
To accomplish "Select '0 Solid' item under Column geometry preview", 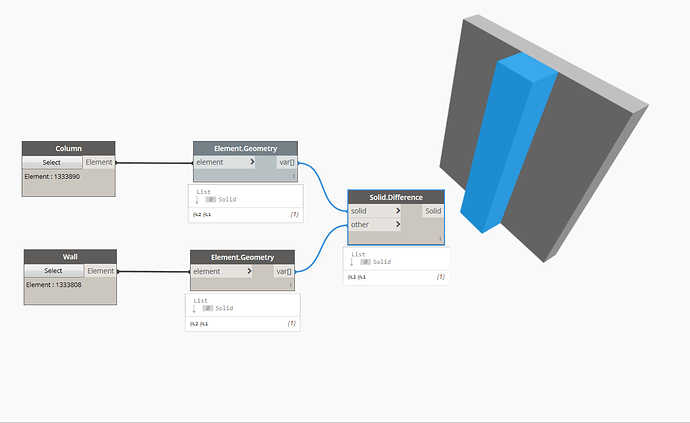I will pyautogui.click(x=221, y=199).
